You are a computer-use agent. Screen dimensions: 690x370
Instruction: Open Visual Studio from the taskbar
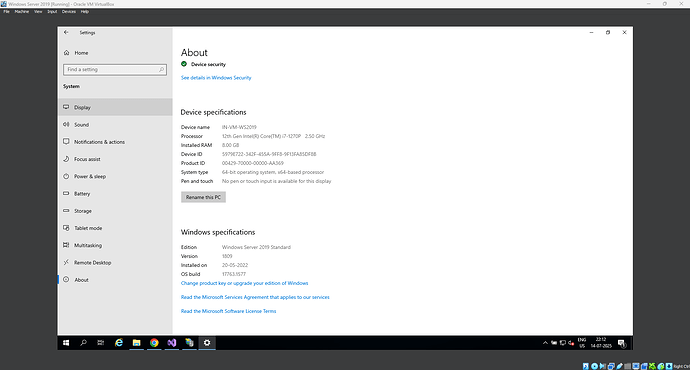[172, 343]
